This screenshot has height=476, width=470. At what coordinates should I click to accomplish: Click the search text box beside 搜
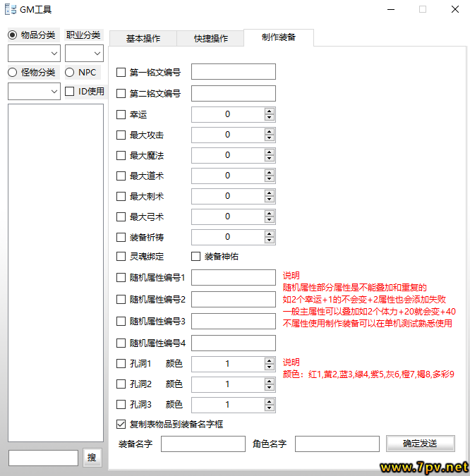pyautogui.click(x=43, y=458)
